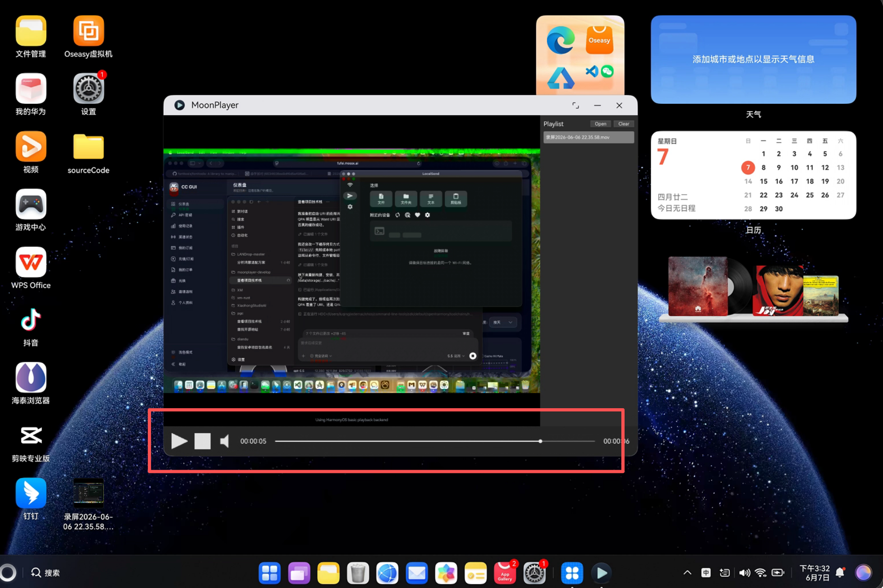Open 设置 desktop icon
This screenshot has width=883, height=588.
(88, 94)
